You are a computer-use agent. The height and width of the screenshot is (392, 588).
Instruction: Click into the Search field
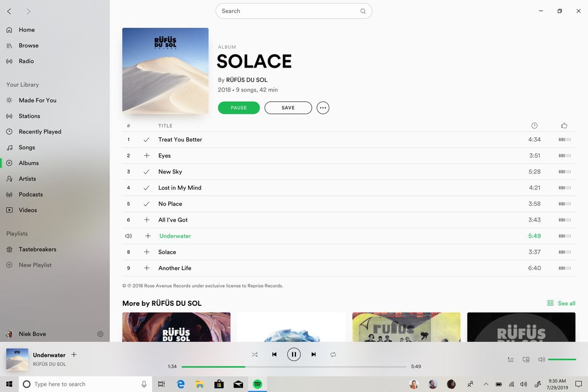[294, 11]
